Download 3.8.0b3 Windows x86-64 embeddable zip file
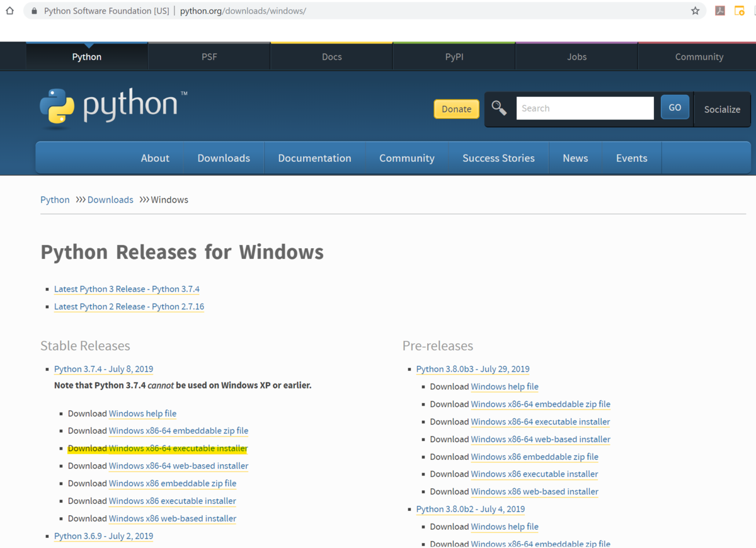The image size is (756, 548). pyautogui.click(x=541, y=404)
